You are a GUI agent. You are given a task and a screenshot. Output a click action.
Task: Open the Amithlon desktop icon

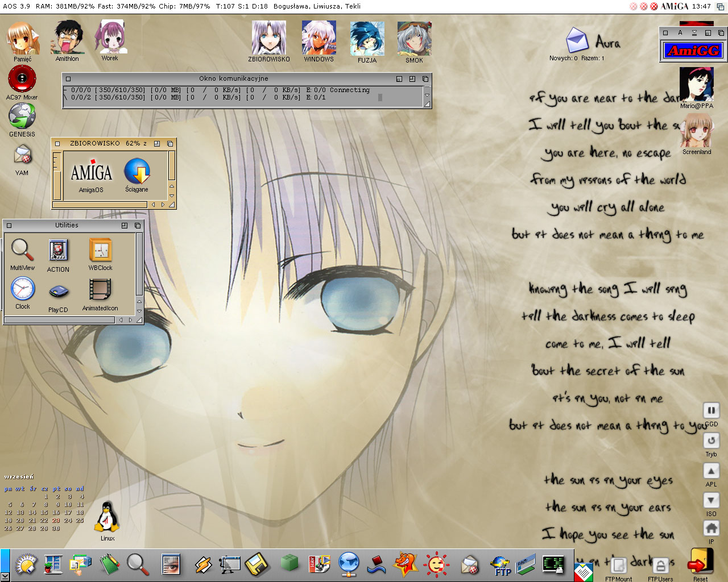[x=67, y=38]
